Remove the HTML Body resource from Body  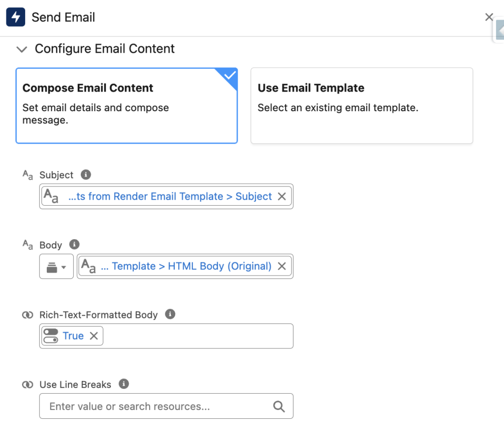pos(282,266)
